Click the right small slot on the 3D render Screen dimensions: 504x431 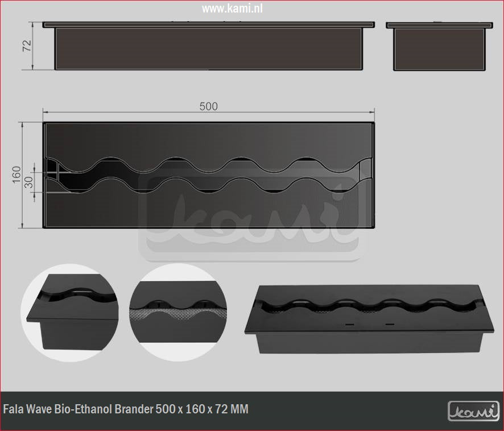[x=389, y=324]
